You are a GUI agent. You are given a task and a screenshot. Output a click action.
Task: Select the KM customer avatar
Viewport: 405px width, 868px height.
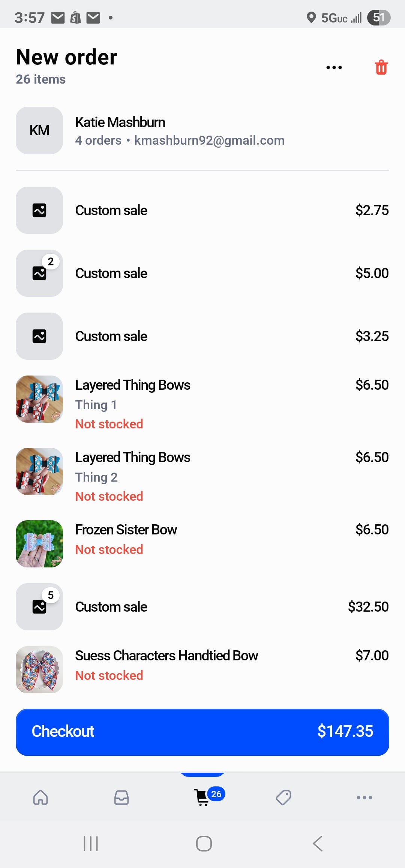pos(39,130)
